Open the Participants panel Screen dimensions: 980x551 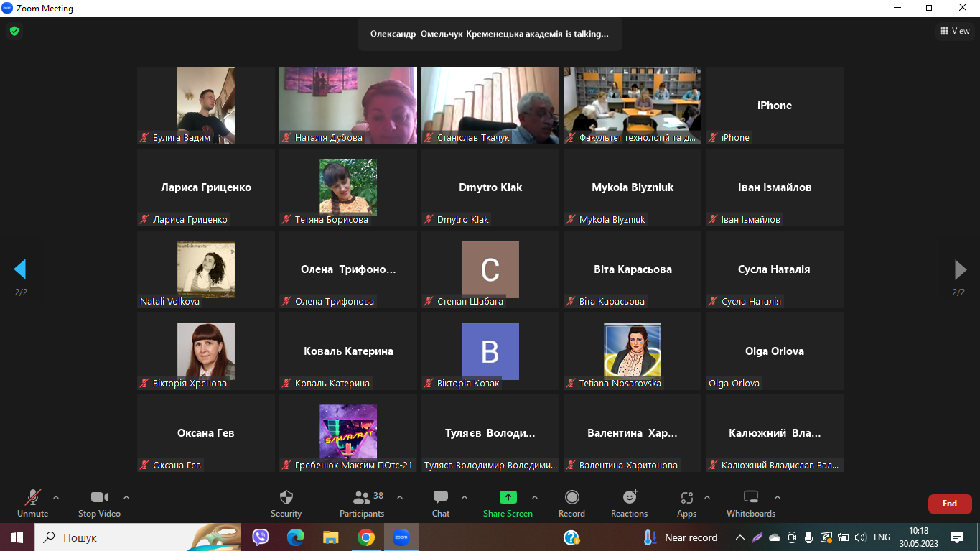click(x=362, y=503)
